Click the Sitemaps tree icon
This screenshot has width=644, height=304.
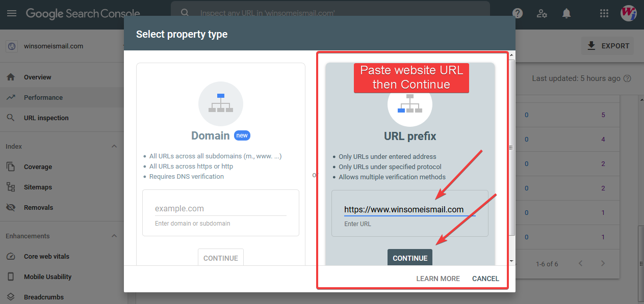point(11,187)
